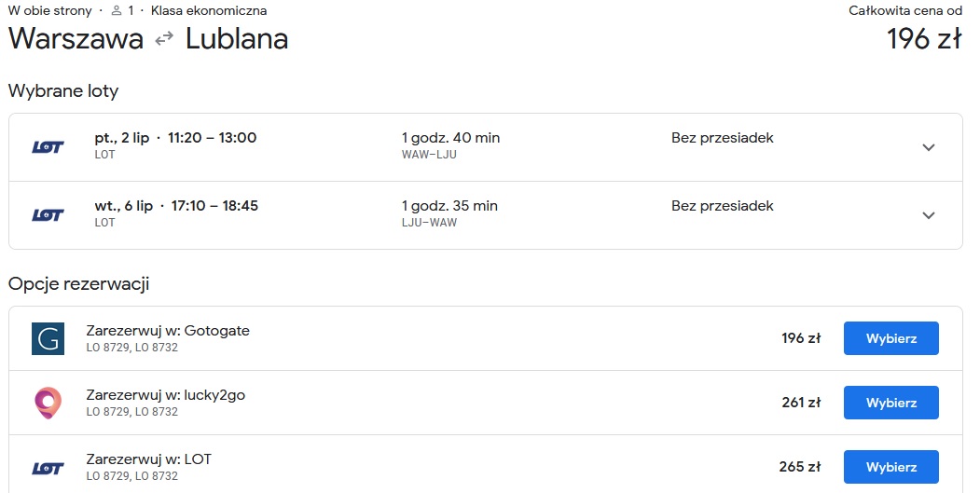This screenshot has width=980, height=493.
Task: Expand the 2 lip outbound flight details
Action: [x=929, y=147]
